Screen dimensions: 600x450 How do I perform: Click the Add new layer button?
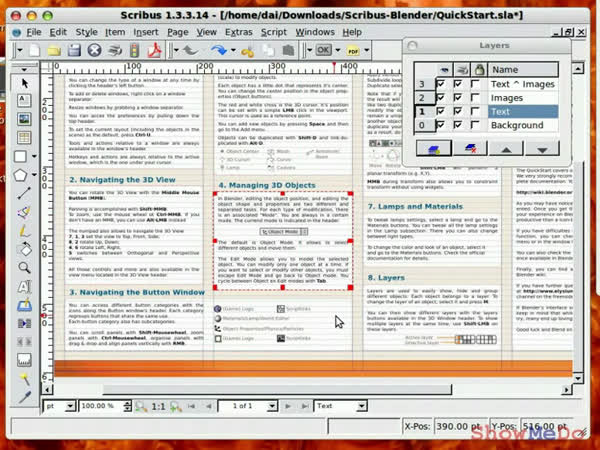click(434, 148)
